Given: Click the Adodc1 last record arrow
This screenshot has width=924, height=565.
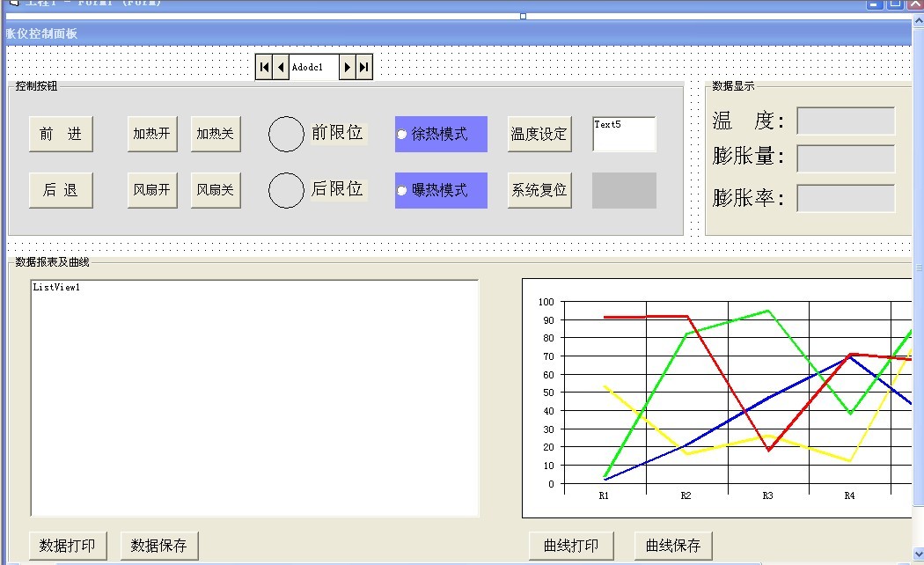Looking at the screenshot, I should (x=363, y=67).
